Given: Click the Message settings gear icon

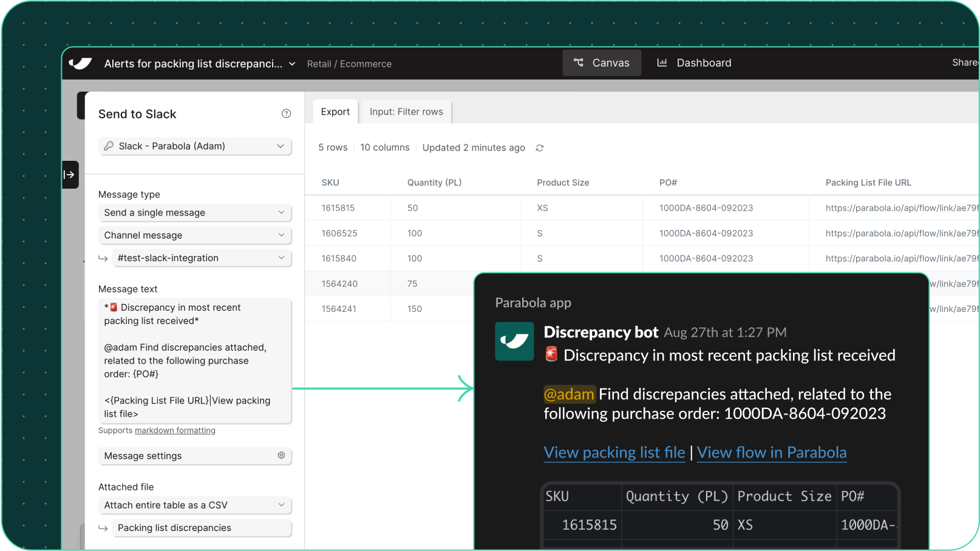Looking at the screenshot, I should click(x=281, y=455).
